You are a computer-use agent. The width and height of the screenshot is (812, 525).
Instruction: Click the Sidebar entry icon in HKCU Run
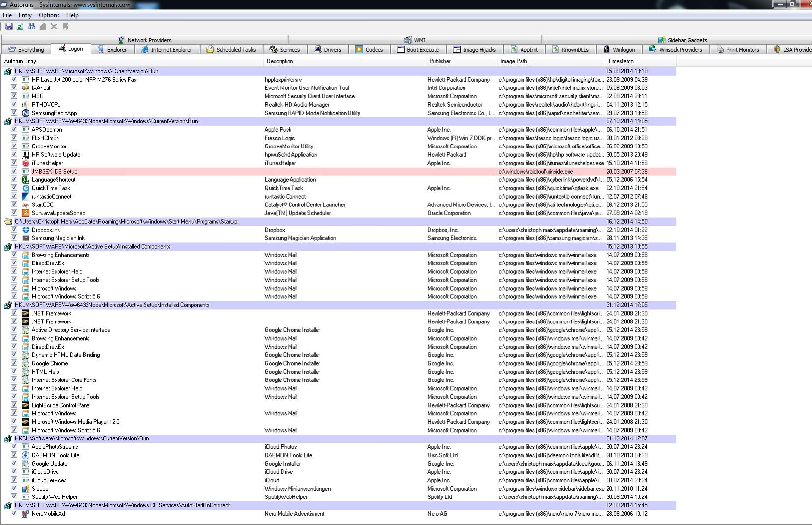[x=26, y=489]
